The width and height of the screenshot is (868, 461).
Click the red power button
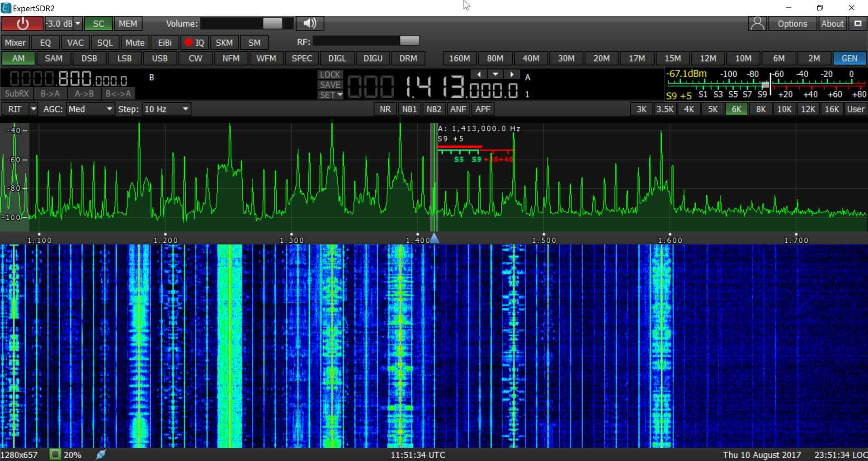click(x=22, y=24)
